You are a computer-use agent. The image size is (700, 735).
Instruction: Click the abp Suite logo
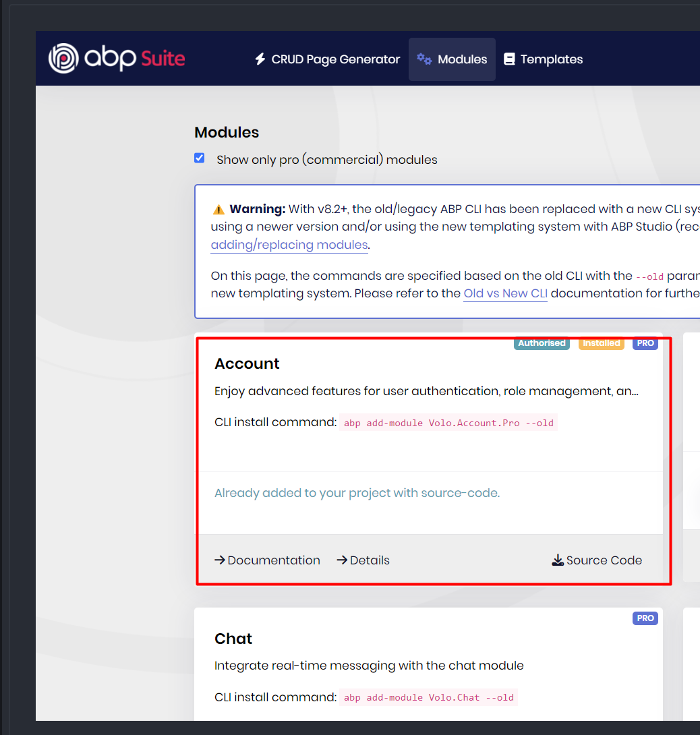pos(117,59)
